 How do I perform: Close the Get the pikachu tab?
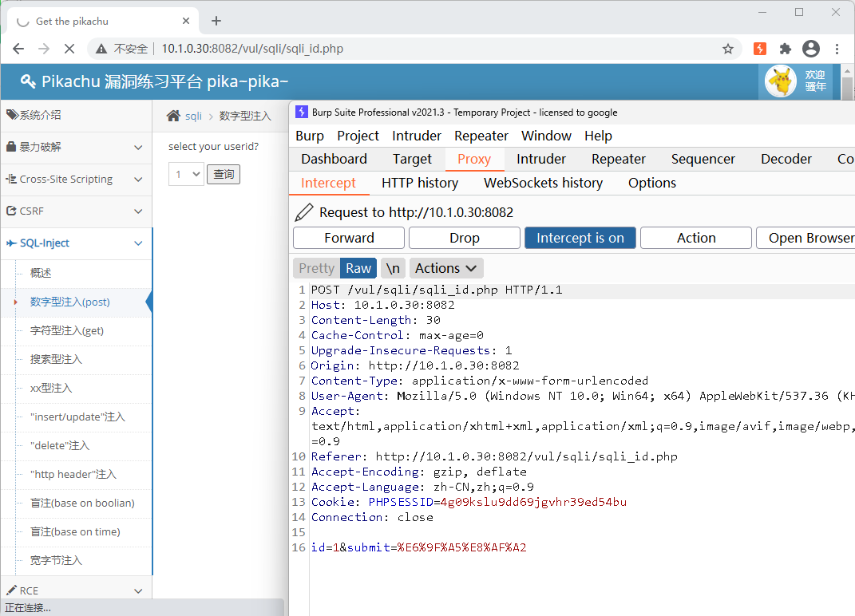(x=186, y=21)
